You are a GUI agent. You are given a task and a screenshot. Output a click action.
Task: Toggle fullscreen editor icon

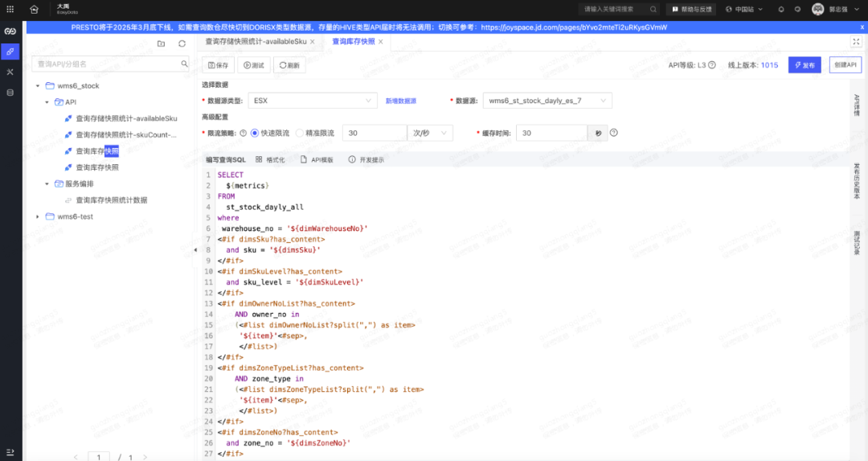coord(856,42)
